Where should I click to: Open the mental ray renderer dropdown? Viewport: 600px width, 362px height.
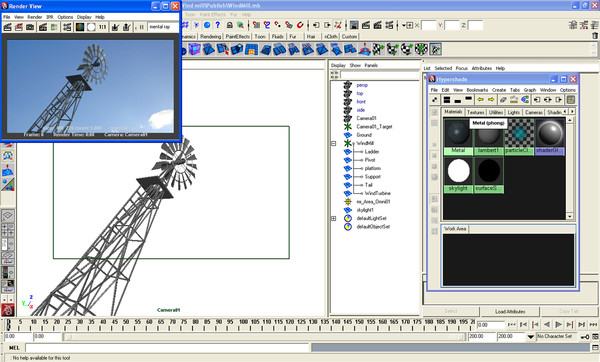(163, 27)
